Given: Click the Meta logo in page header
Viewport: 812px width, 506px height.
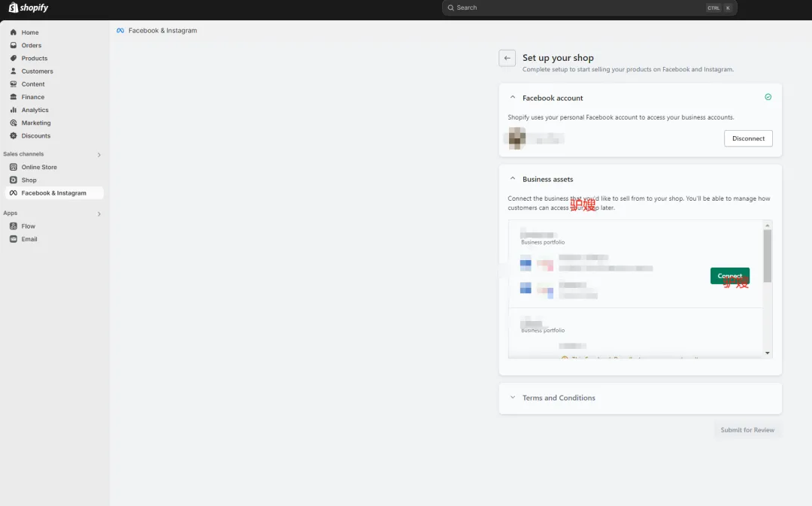Looking at the screenshot, I should click(120, 31).
